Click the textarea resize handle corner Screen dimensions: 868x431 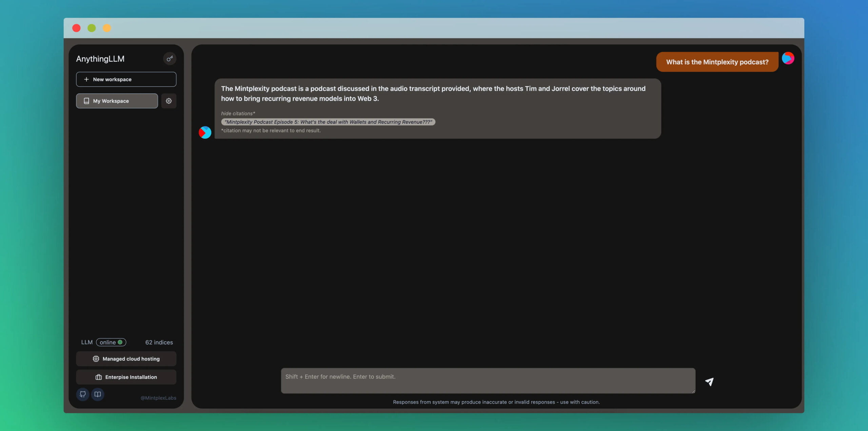pyautogui.click(x=693, y=391)
